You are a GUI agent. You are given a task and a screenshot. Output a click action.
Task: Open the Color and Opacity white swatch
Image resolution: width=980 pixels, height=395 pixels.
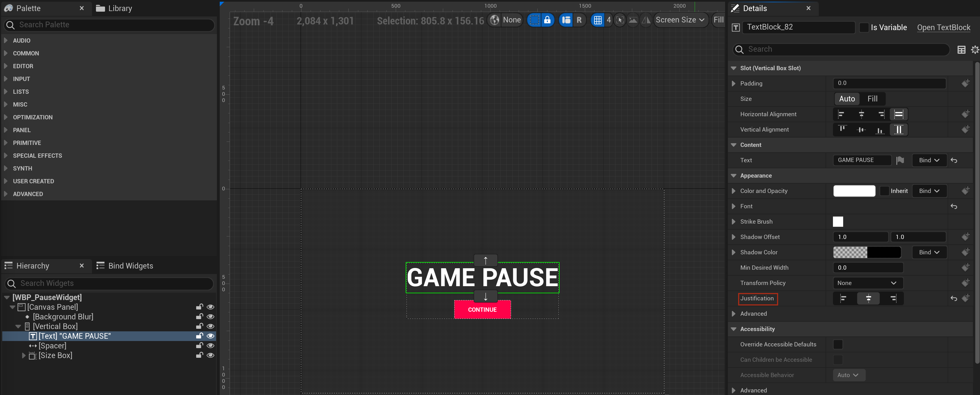854,191
